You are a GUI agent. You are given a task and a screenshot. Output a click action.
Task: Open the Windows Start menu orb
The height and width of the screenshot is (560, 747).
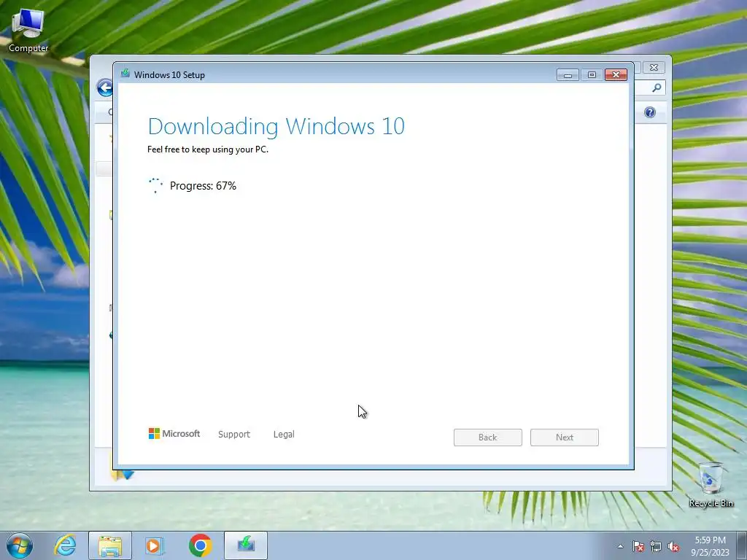point(20,545)
